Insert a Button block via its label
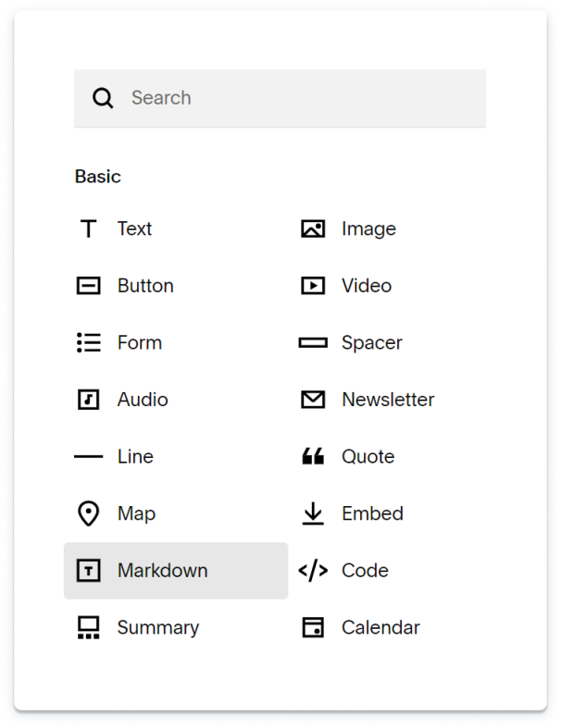The height and width of the screenshot is (728, 561). [x=145, y=286]
